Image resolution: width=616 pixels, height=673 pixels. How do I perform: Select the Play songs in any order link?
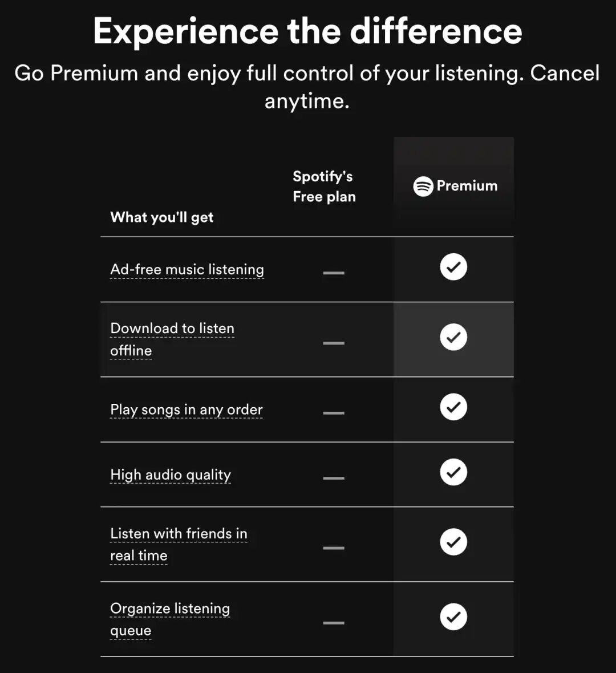[x=187, y=410]
